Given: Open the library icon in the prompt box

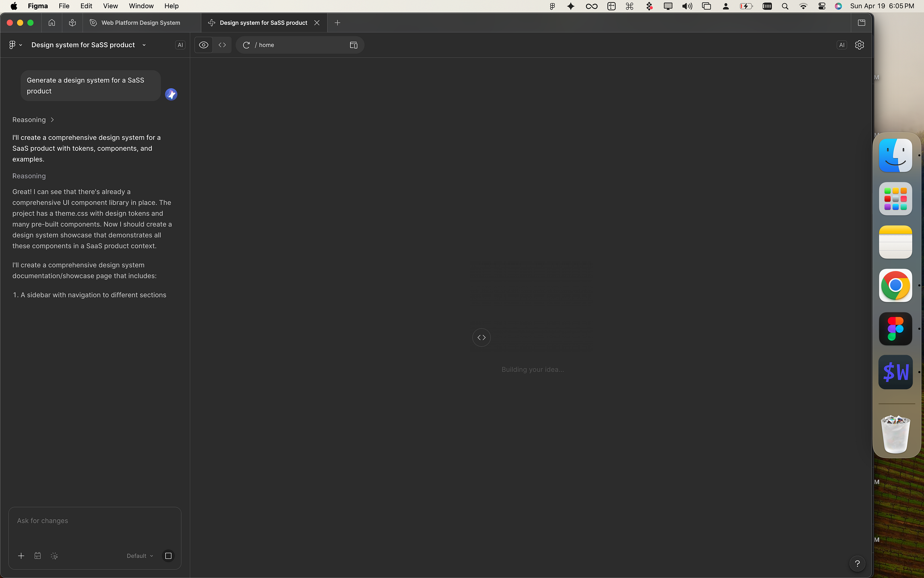Looking at the screenshot, I should tap(37, 556).
